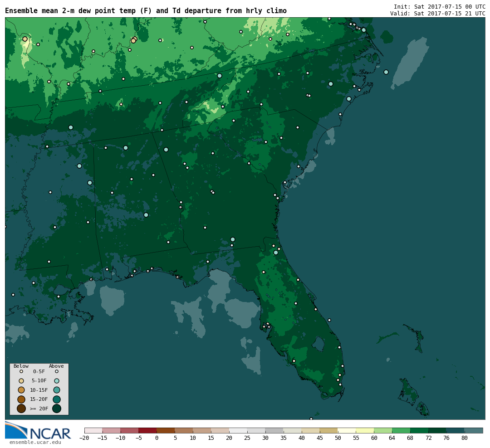The height and width of the screenshot is (448, 490).
Task: Pick the 50 to 55 pale yellow swatch
Action: (347, 430)
